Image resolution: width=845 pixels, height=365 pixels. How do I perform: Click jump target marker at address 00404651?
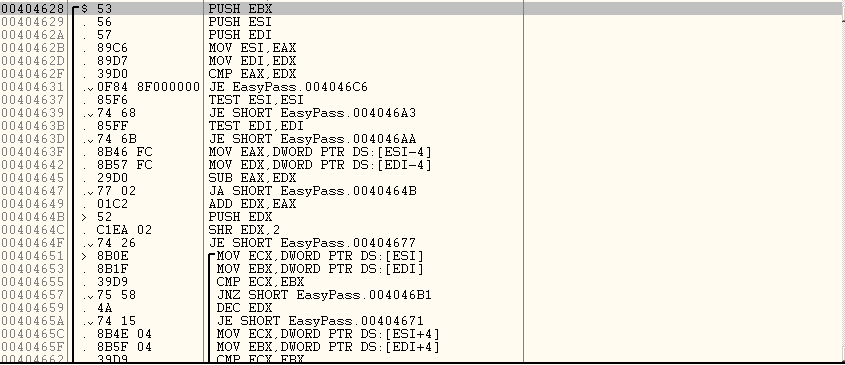click(84, 256)
